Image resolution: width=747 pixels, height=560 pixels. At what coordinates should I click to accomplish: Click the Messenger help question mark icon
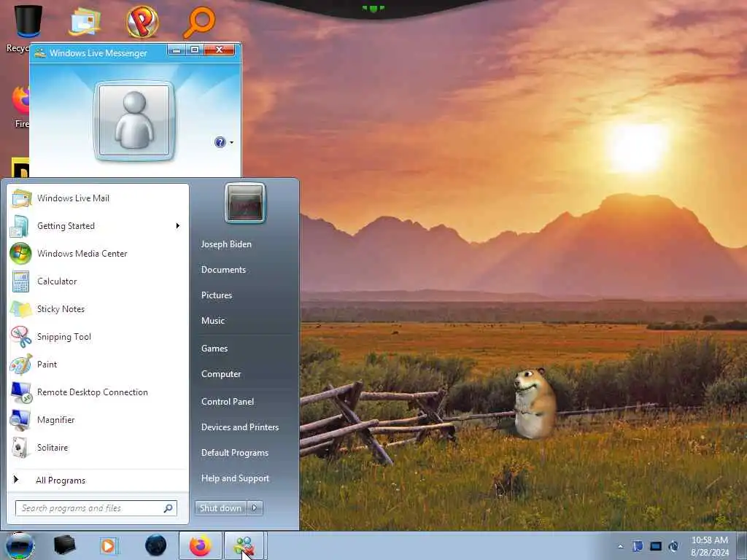(x=220, y=142)
